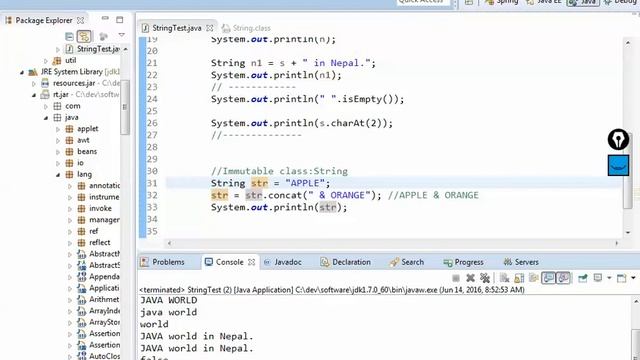Select the resources.jar entry

pos(74,83)
